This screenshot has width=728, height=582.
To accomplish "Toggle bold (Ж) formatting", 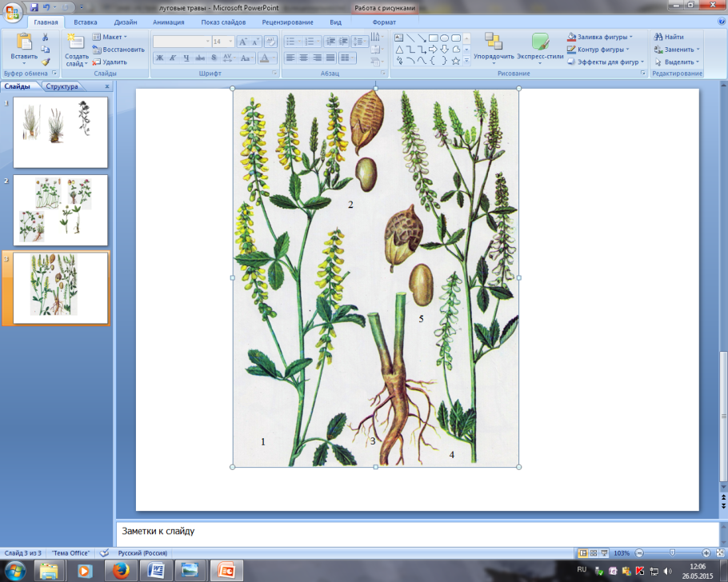I will tap(159, 58).
